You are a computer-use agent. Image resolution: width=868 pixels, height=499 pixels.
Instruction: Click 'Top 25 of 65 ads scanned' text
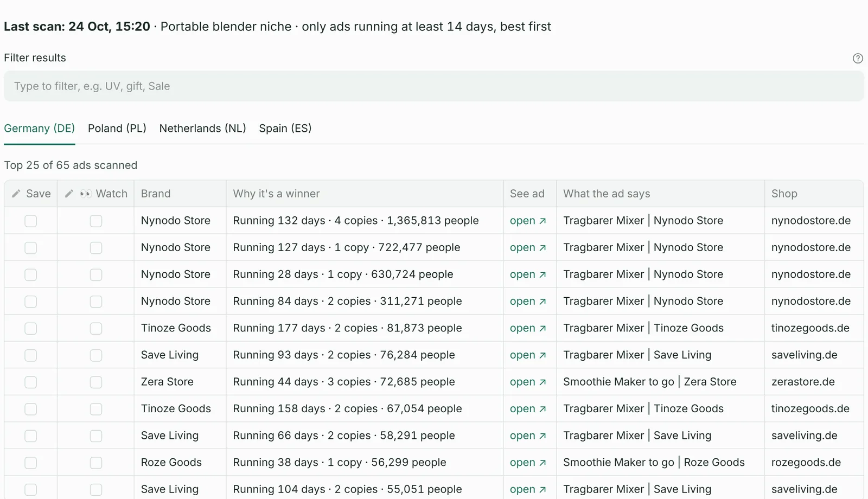pos(71,165)
